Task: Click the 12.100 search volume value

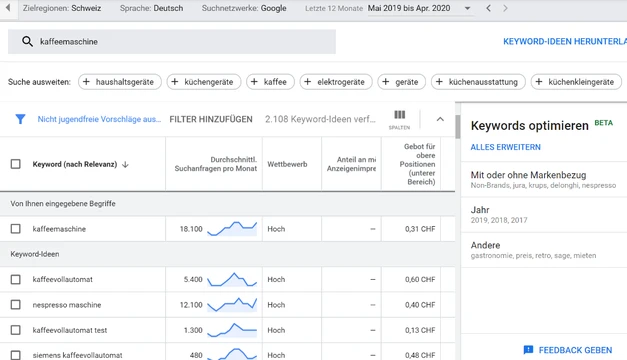Action: point(191,305)
